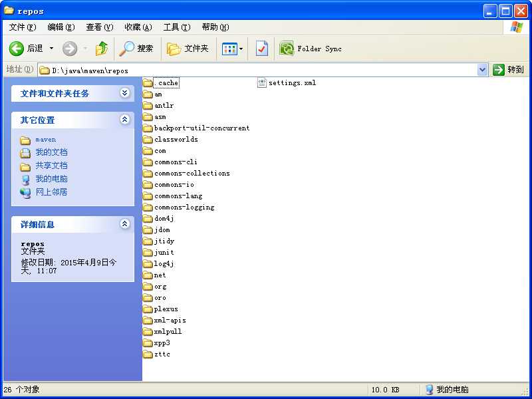This screenshot has height=399, width=532.
Task: Open the 文件(F) menu
Action: [x=23, y=27]
